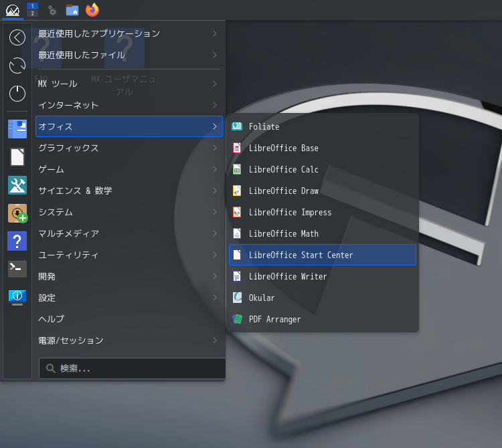Click the package installer icon with green plus
The image size is (502, 448).
[17, 213]
